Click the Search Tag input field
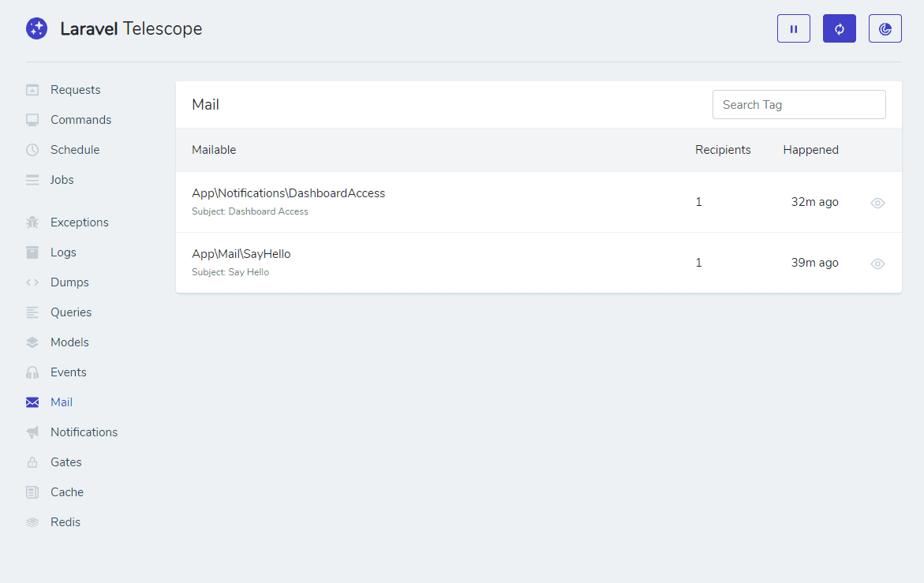This screenshot has width=924, height=583. 799,104
